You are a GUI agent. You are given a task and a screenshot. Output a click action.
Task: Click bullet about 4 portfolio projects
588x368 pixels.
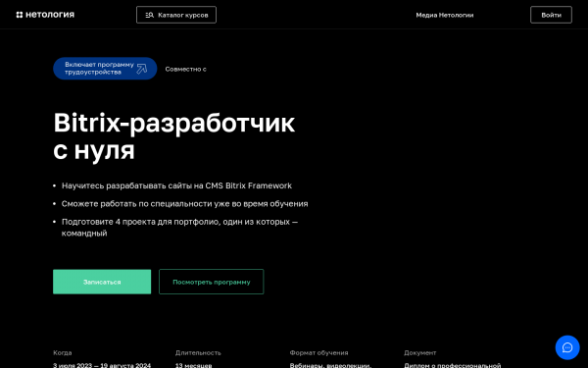(x=179, y=228)
